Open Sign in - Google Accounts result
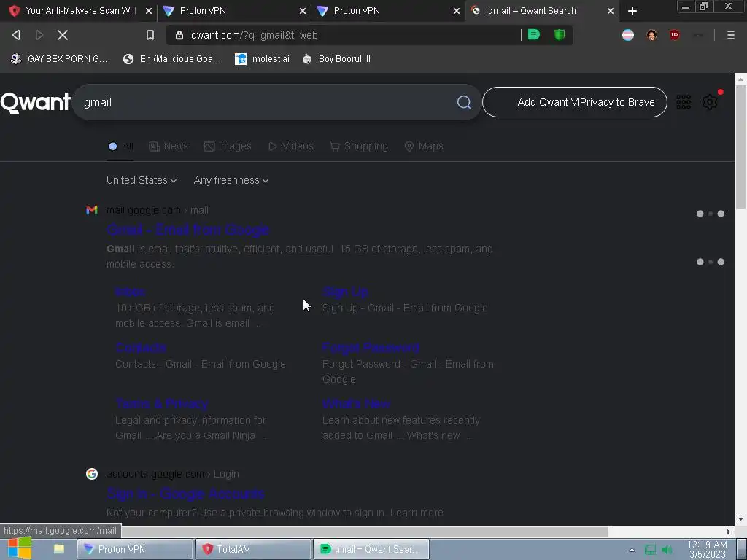Viewport: 747px width, 560px height. tap(185, 494)
